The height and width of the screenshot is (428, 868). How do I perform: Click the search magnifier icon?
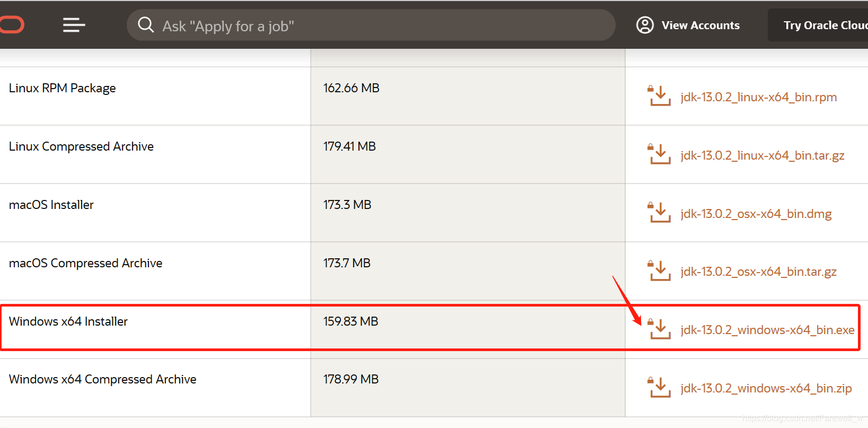pos(145,25)
